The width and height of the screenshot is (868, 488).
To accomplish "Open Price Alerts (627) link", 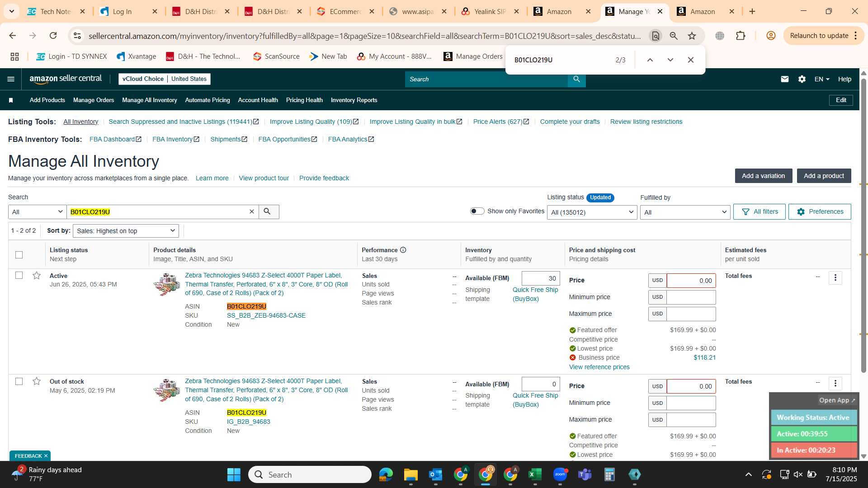I will click(501, 122).
